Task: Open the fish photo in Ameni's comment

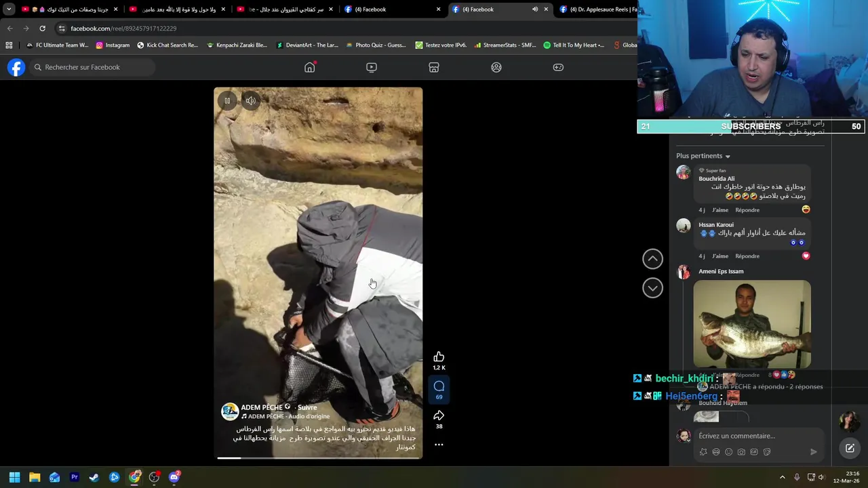Action: (x=752, y=324)
